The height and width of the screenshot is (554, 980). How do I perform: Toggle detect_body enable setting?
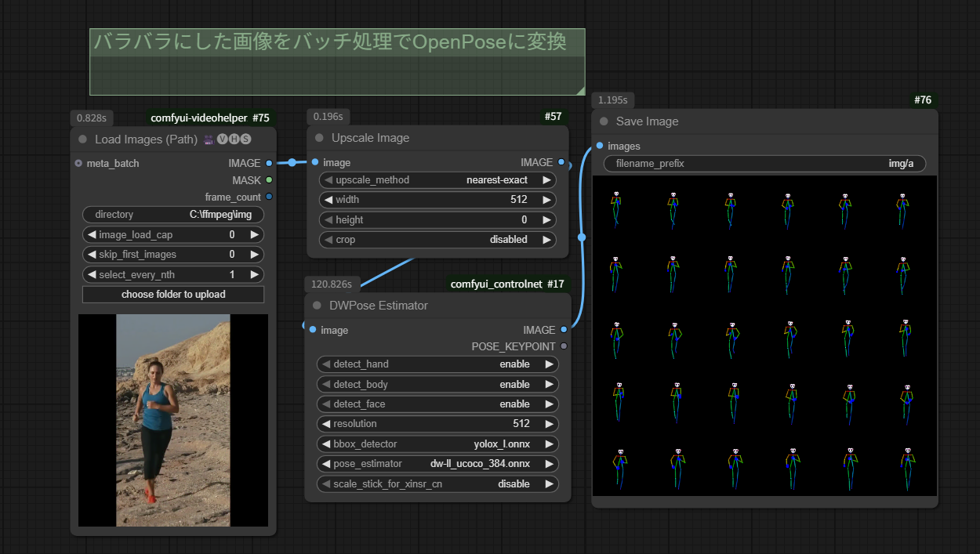click(437, 385)
